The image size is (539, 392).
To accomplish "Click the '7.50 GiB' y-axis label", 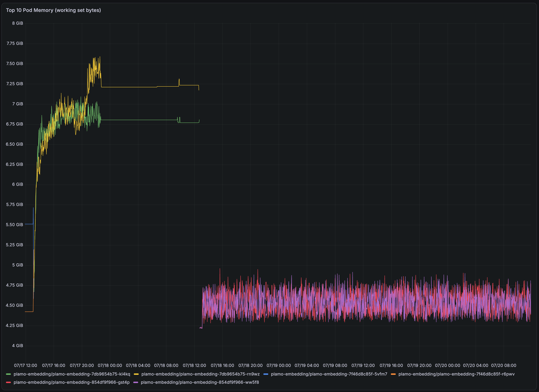I will (x=15, y=64).
